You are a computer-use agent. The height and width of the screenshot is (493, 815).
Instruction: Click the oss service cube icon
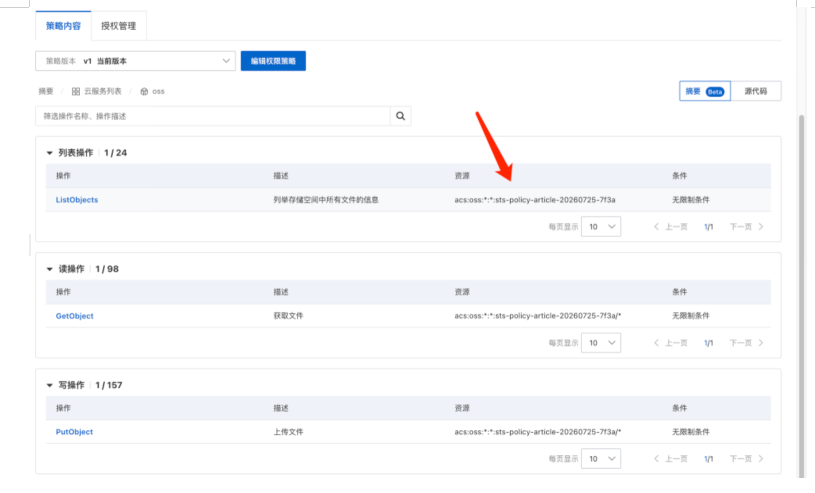pyautogui.click(x=144, y=92)
